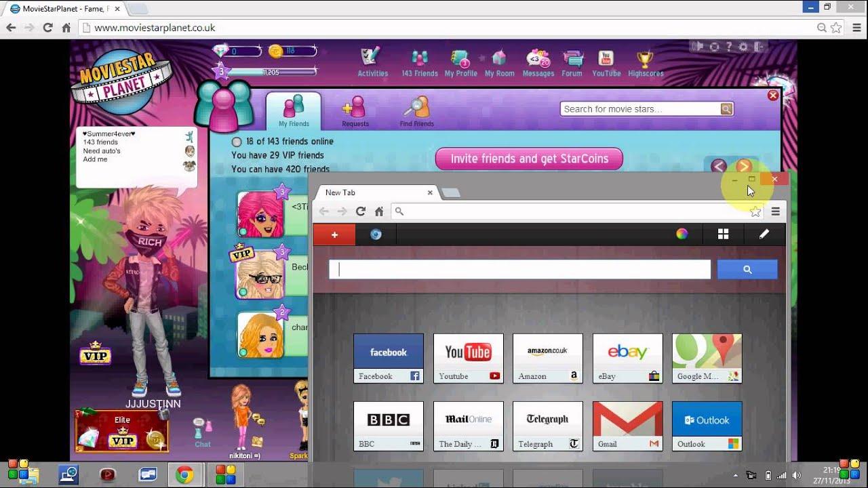
Task: Click home button in MovieStarPlanet Chrome window
Action: tap(66, 28)
